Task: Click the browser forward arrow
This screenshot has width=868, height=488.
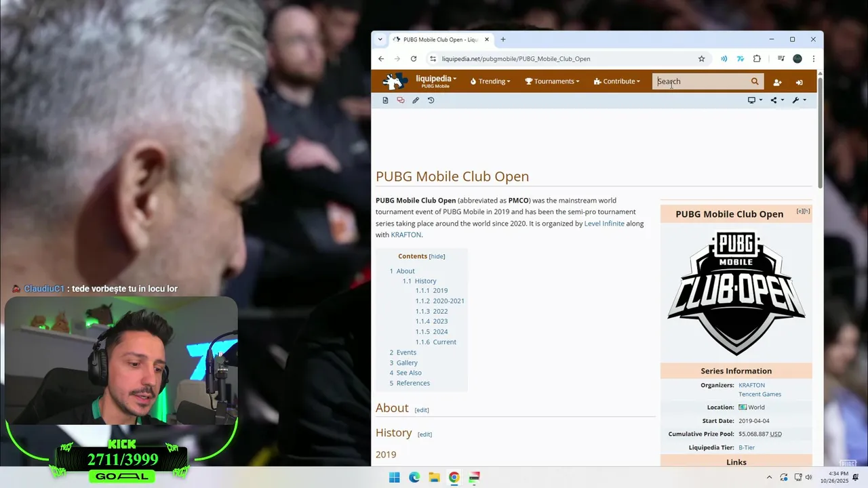Action: [x=397, y=59]
